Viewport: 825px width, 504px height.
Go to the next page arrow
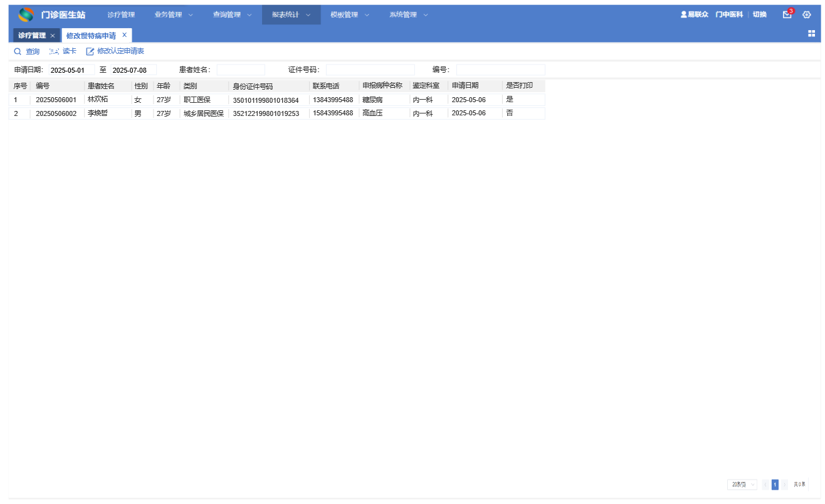(x=784, y=485)
